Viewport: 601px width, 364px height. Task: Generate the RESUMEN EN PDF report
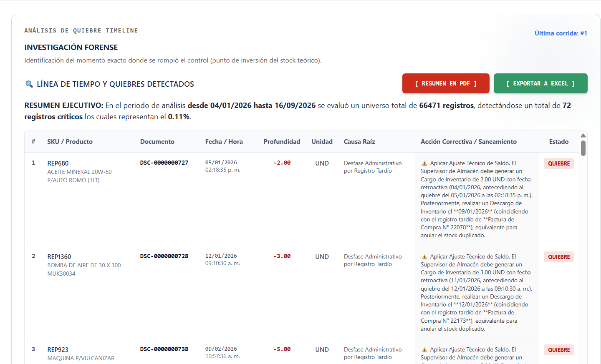point(446,83)
